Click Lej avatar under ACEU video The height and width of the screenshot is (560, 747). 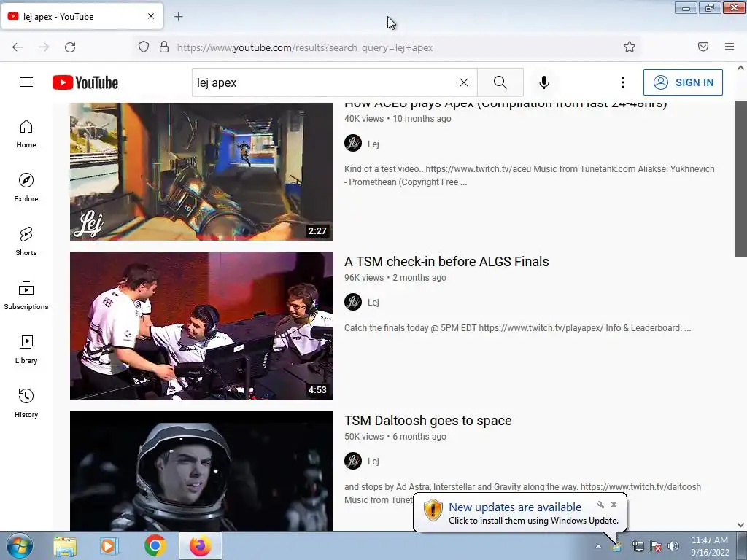[x=353, y=143]
